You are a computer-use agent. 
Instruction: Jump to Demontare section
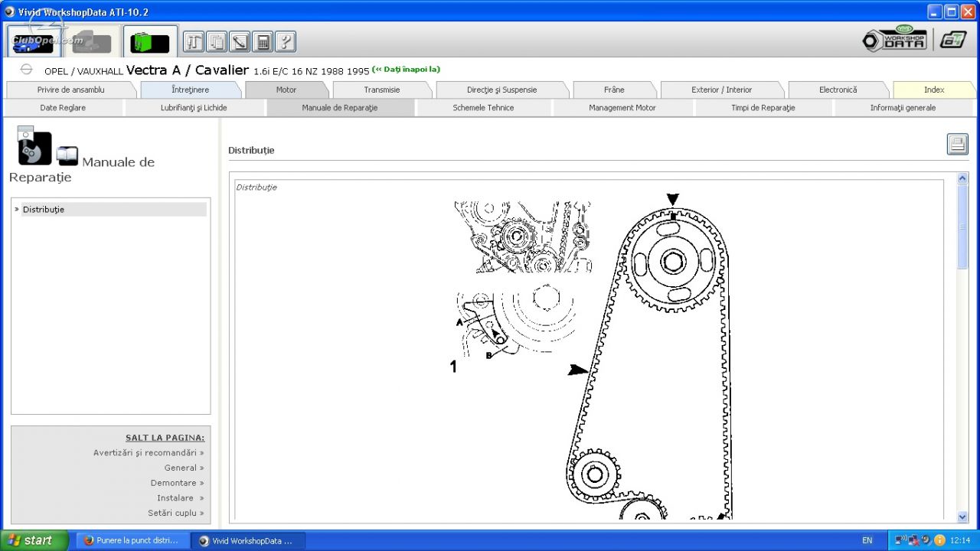click(177, 483)
